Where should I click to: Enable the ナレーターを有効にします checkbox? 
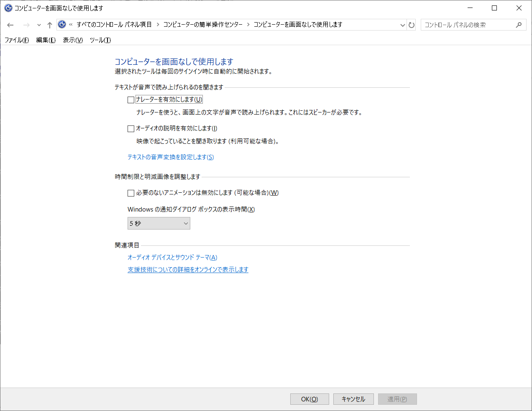pyautogui.click(x=130, y=100)
